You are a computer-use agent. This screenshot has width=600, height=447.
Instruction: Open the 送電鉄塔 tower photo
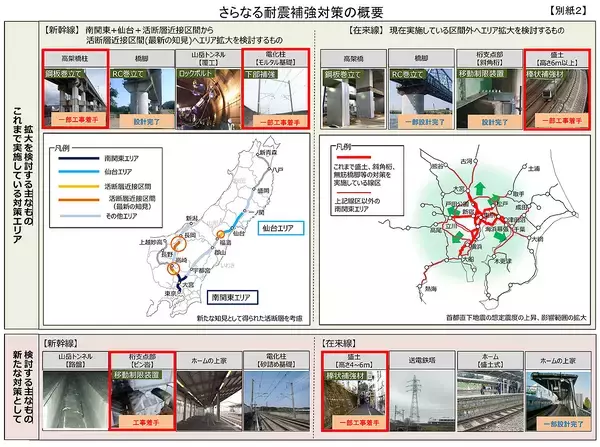pyautogui.click(x=422, y=401)
